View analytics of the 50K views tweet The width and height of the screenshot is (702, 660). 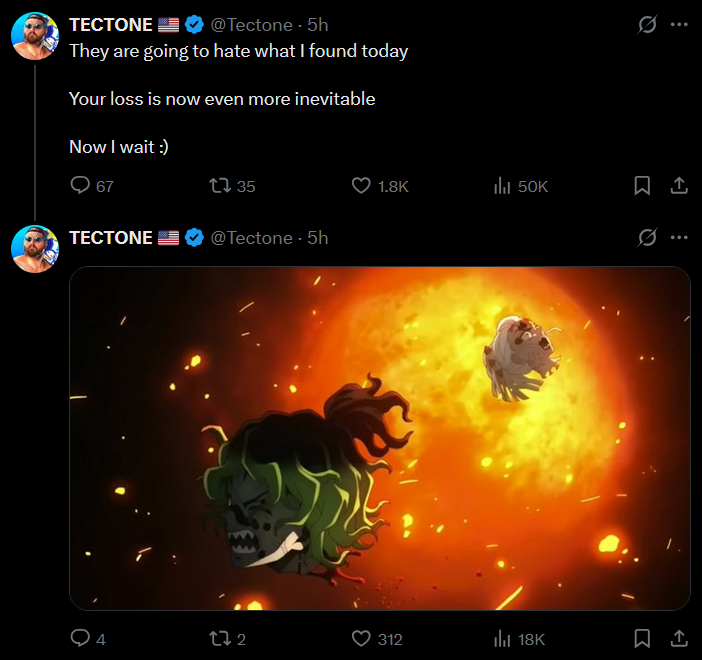503,186
